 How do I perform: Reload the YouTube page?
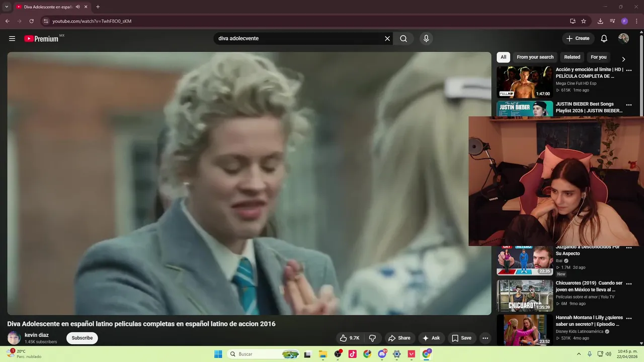point(31,21)
